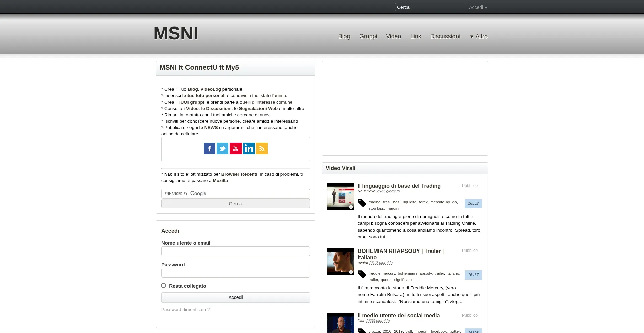Click the Accedi login button
Image resolution: width=644 pixels, height=333 pixels.
coord(235,297)
